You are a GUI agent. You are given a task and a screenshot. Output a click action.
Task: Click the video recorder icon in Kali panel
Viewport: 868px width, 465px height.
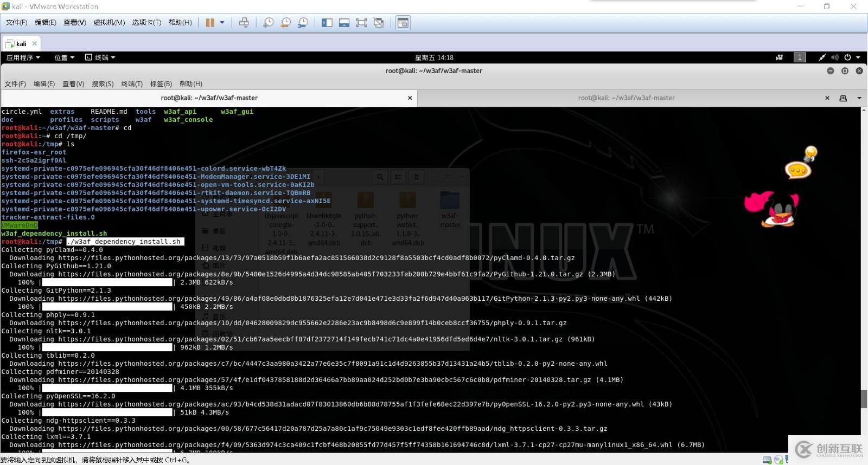pyautogui.click(x=780, y=57)
